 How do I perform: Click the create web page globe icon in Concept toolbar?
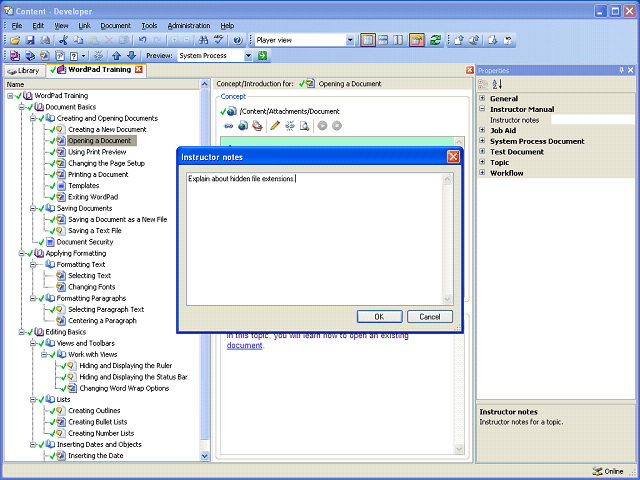click(243, 126)
